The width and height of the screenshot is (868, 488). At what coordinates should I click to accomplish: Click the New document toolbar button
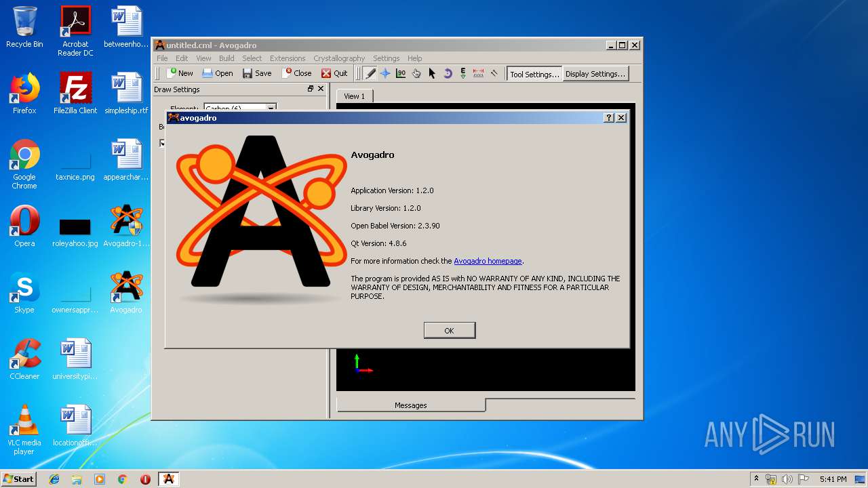pyautogui.click(x=180, y=73)
